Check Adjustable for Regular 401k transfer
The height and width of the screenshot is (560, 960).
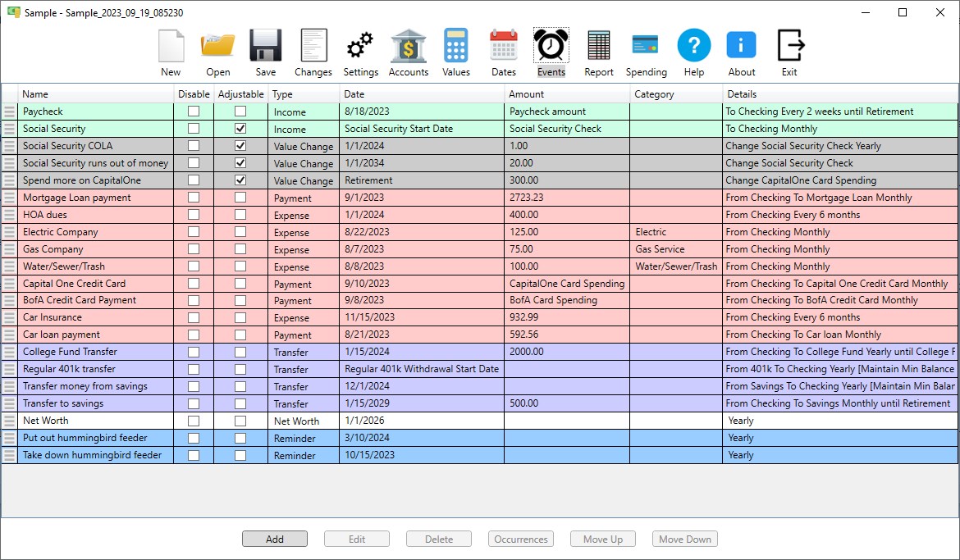[240, 369]
